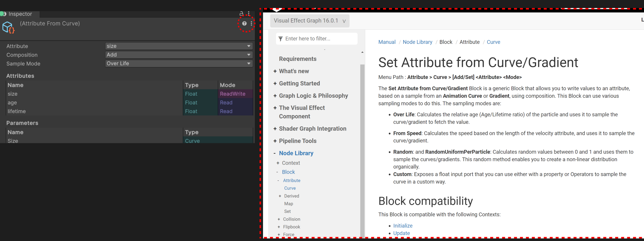Expand the Collision tree node
Screen dimensions: 644x241
click(279, 219)
